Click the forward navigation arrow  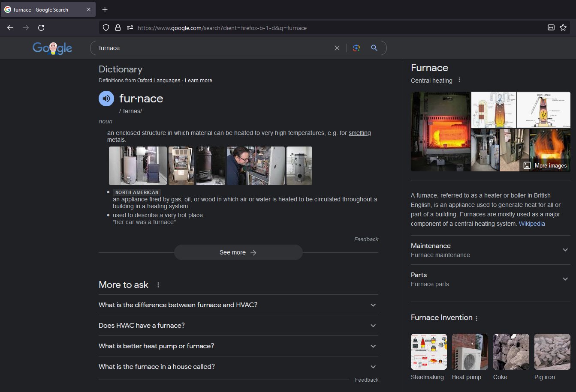click(x=26, y=28)
